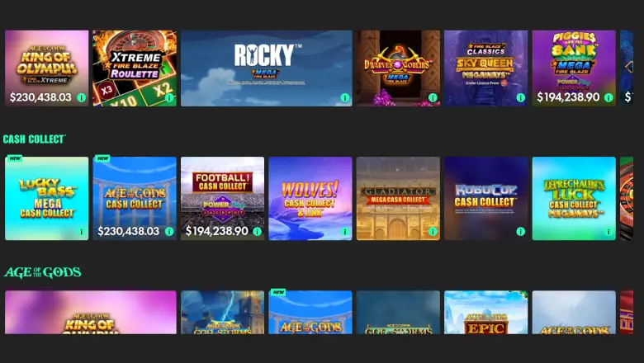This screenshot has height=363, width=644.
Task: Open info icon on King of Olympus tile
Action: (x=81, y=97)
